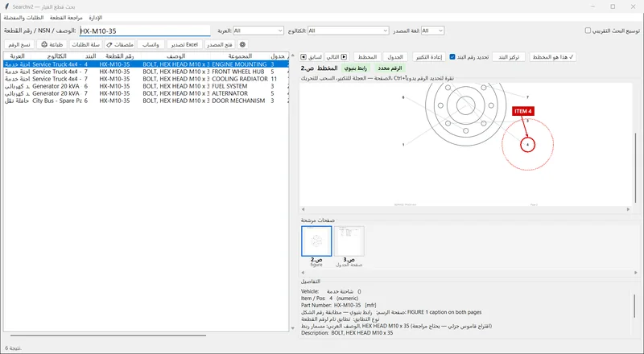The width and height of the screenshot is (644, 354).
Task: Click the details panel vertical scrollbar
Action: 634,306
